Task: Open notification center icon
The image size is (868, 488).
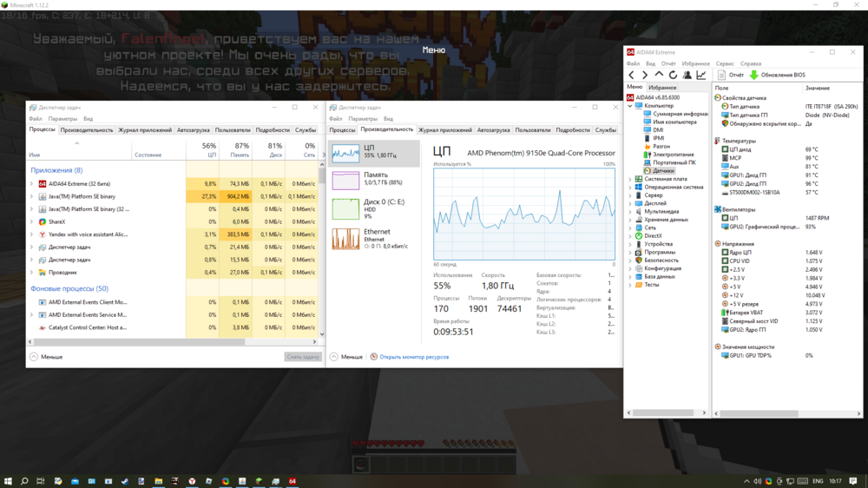Action: point(853,481)
